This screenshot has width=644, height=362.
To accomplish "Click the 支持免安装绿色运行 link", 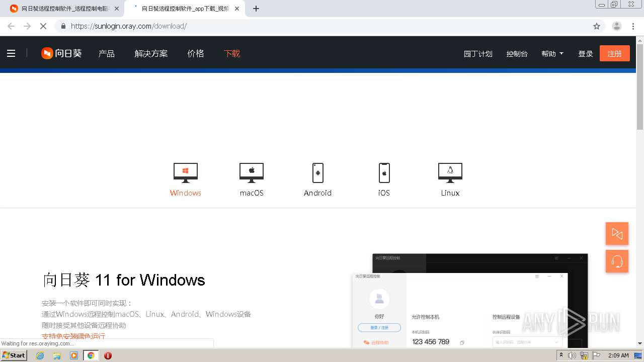I will coord(73,336).
